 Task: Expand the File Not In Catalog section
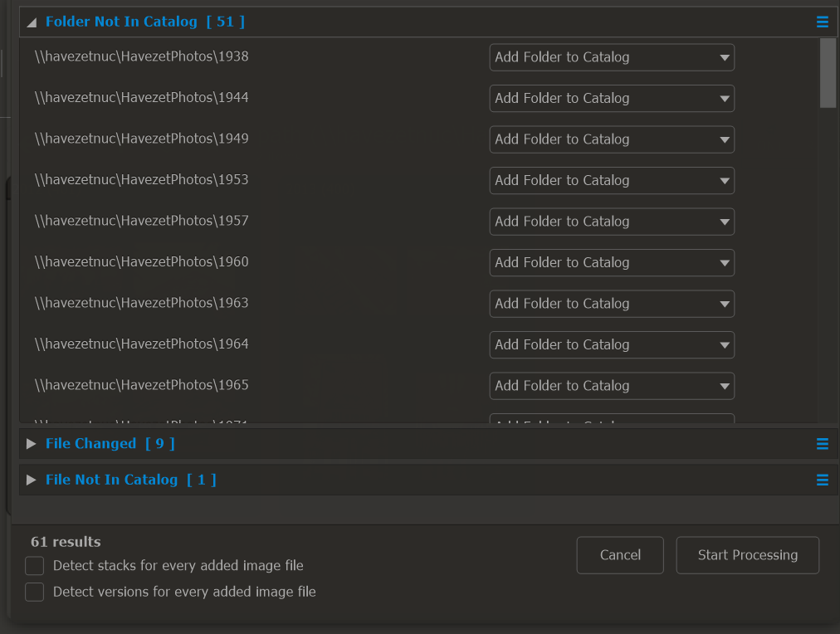coord(31,480)
